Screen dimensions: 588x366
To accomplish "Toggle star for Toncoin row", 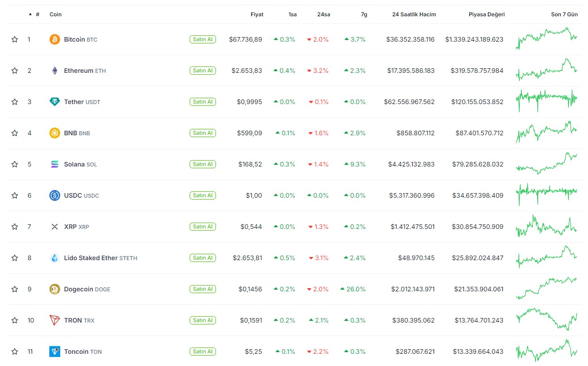I will pyautogui.click(x=14, y=352).
